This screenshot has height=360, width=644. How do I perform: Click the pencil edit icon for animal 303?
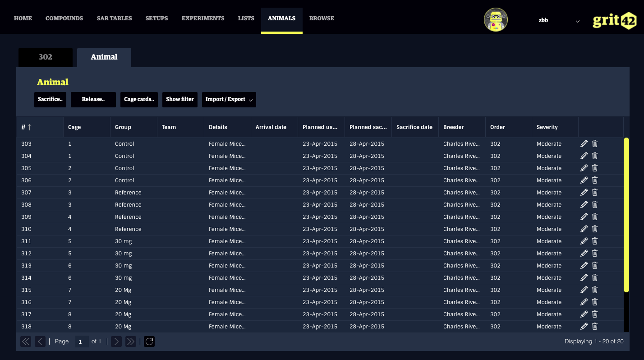[x=584, y=143]
